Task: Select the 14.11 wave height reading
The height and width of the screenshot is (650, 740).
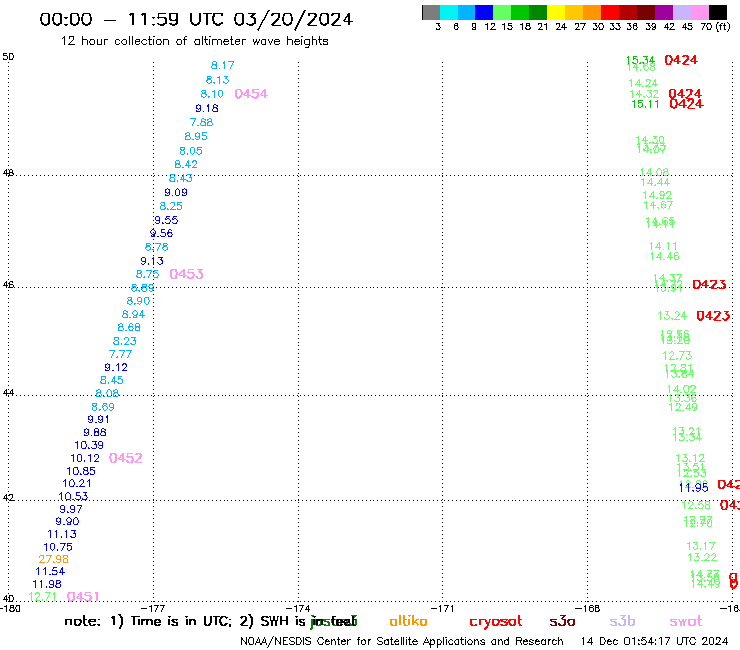Action: (x=663, y=246)
